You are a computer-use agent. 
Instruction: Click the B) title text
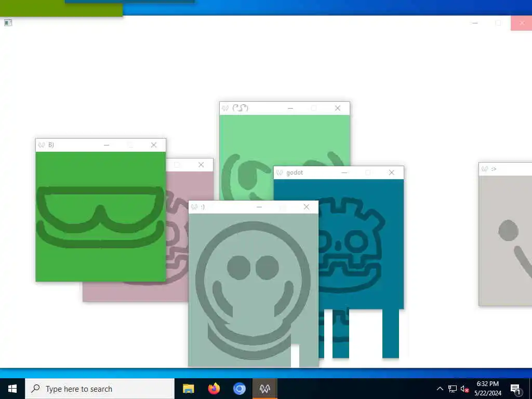[51, 145]
